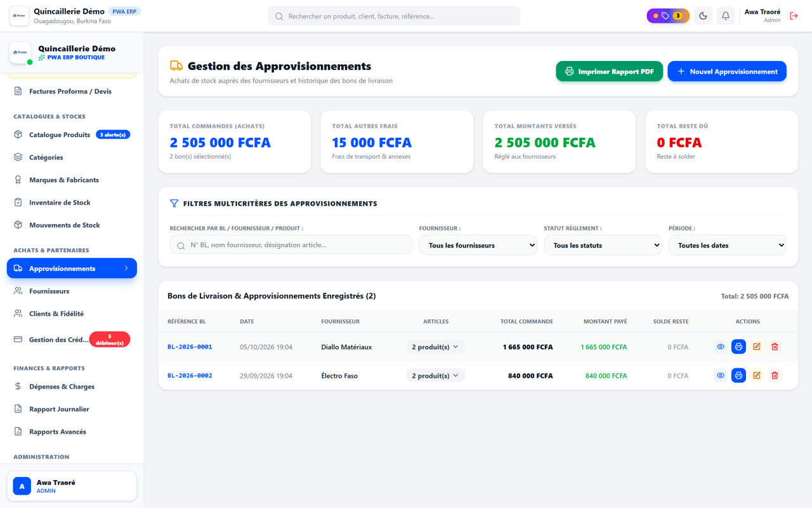Screen dimensions: 812x508
Task: Open the Période dates dropdown
Action: [x=728, y=245]
